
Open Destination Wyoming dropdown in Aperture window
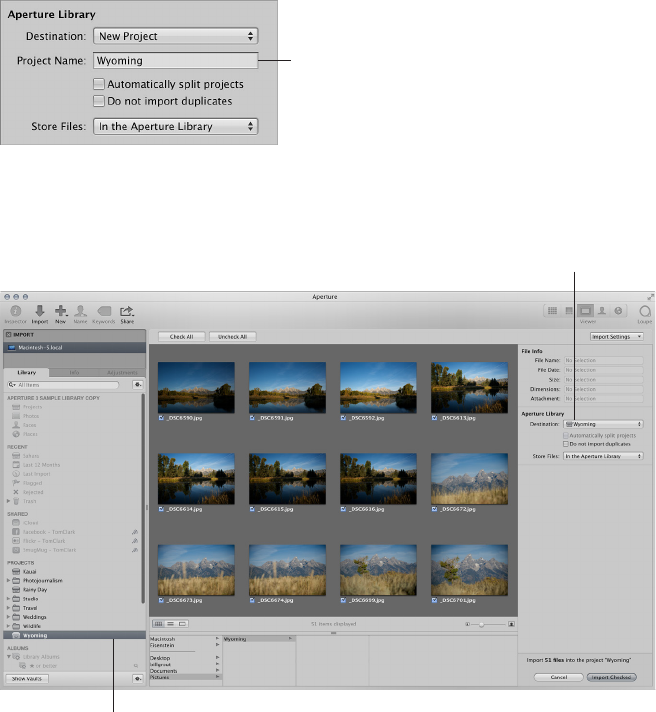[603, 424]
